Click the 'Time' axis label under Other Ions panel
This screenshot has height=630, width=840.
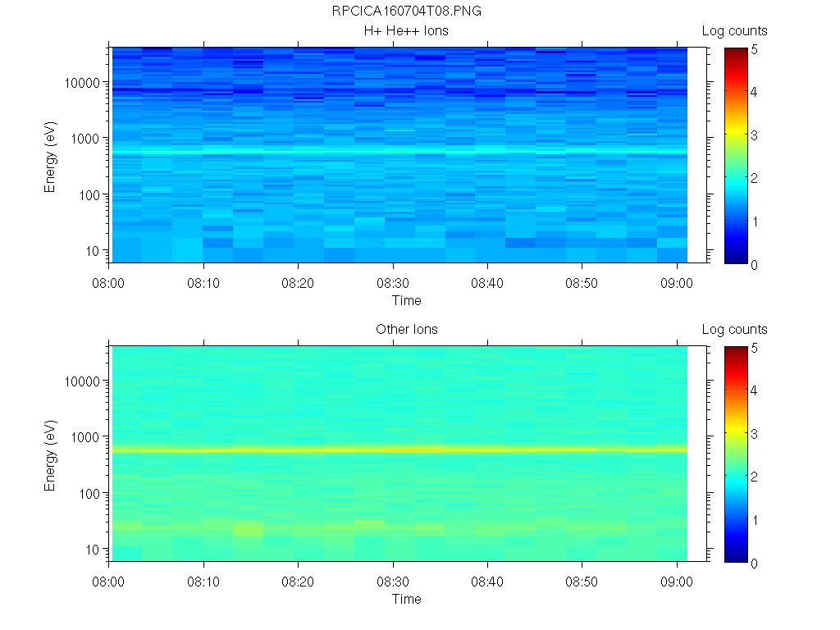coord(407,599)
